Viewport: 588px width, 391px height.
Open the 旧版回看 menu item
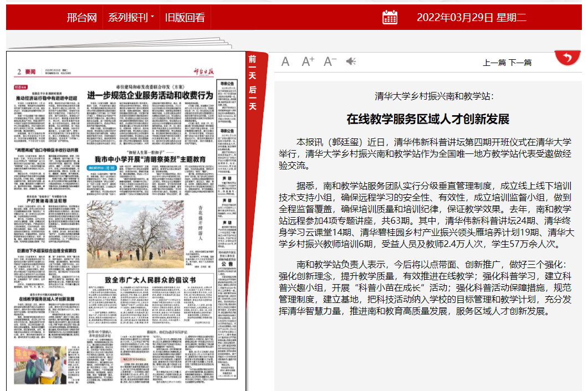point(185,17)
